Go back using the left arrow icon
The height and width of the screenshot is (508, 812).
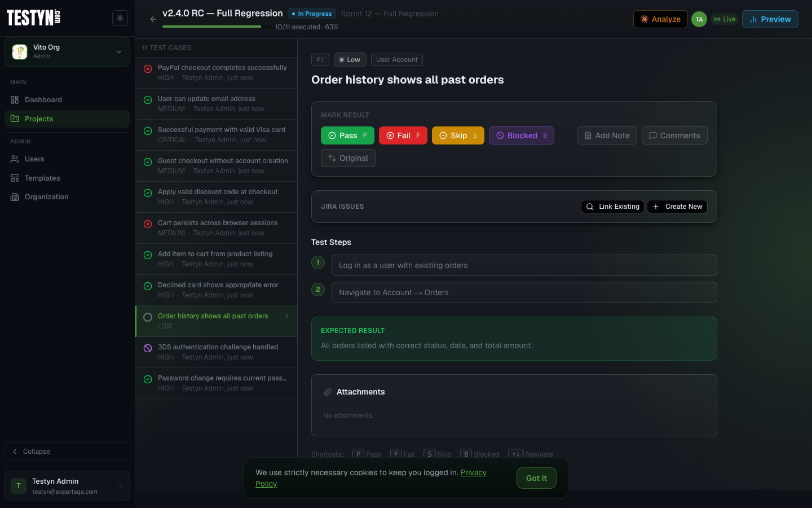153,19
